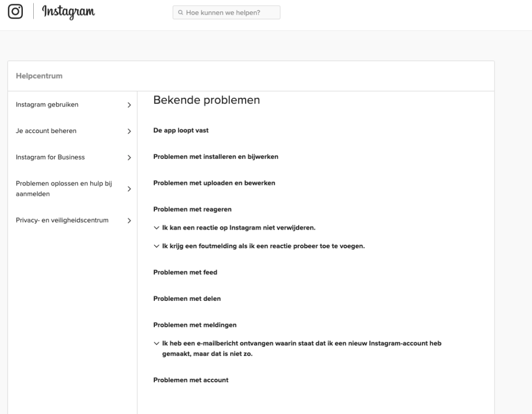
Task: Open the 'Je account beheren' sidebar chevron
Action: [129, 131]
